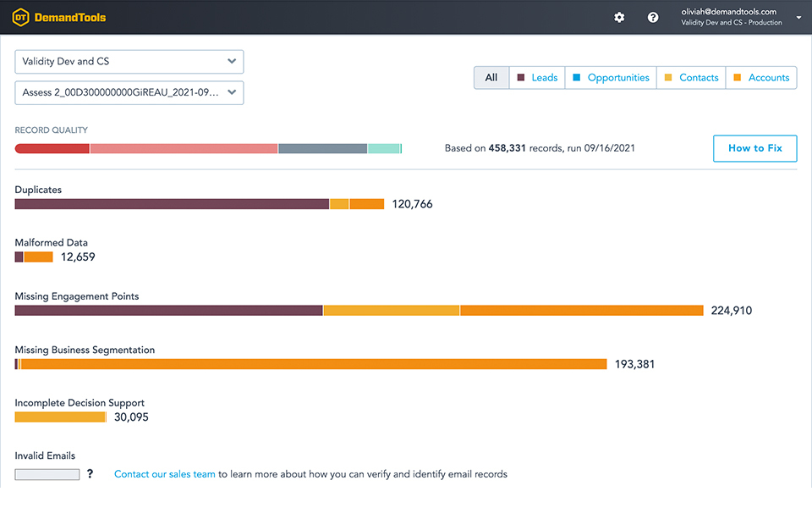Click the How to Fix button
Viewport: 812px width, 508px height.
pyautogui.click(x=755, y=148)
